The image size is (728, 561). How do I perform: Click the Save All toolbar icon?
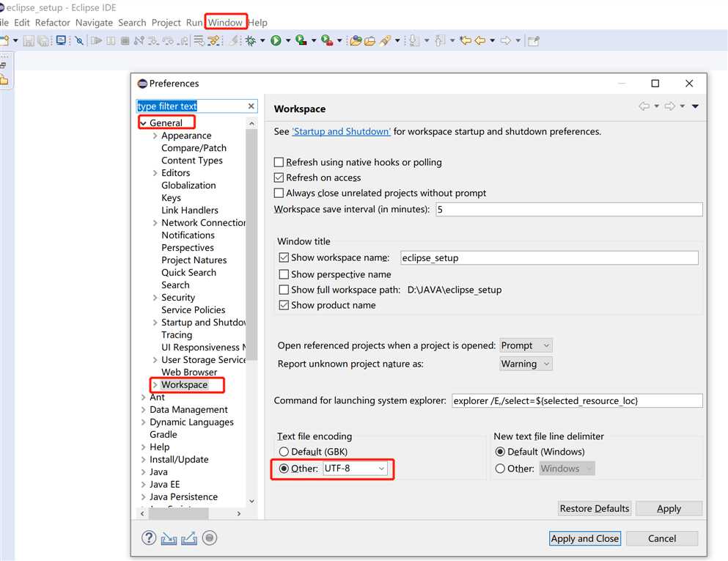43,41
